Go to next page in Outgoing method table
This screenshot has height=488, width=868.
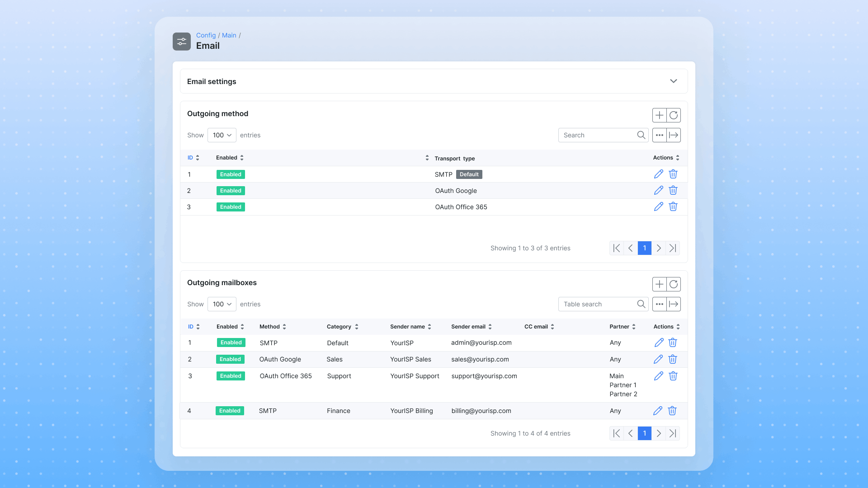[659, 248]
